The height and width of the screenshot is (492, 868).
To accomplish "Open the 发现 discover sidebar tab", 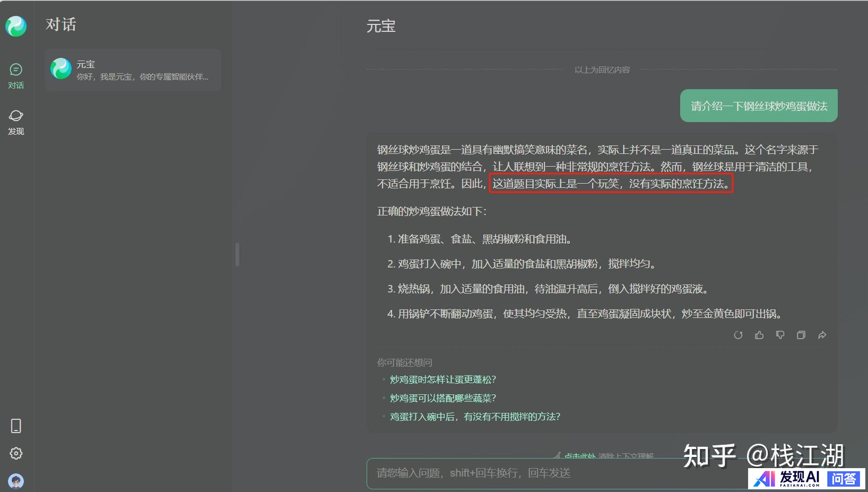I will click(x=16, y=122).
